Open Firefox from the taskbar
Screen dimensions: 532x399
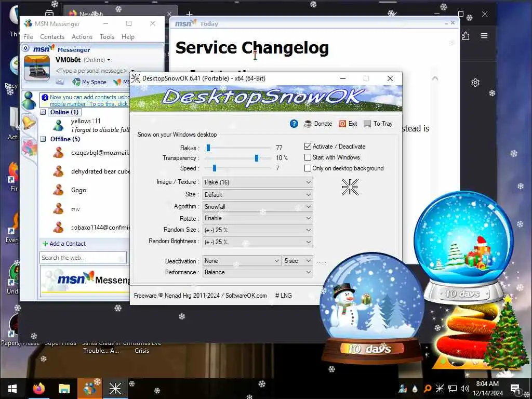pos(38,389)
